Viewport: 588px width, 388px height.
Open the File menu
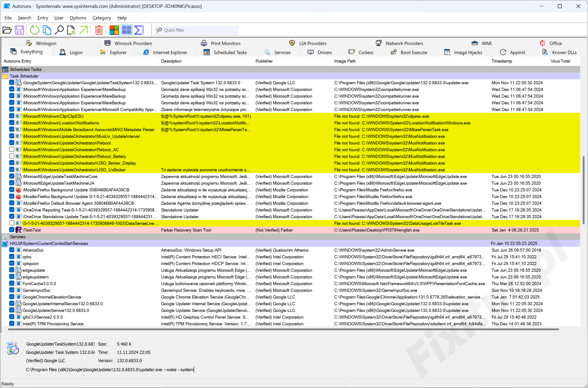click(8, 18)
